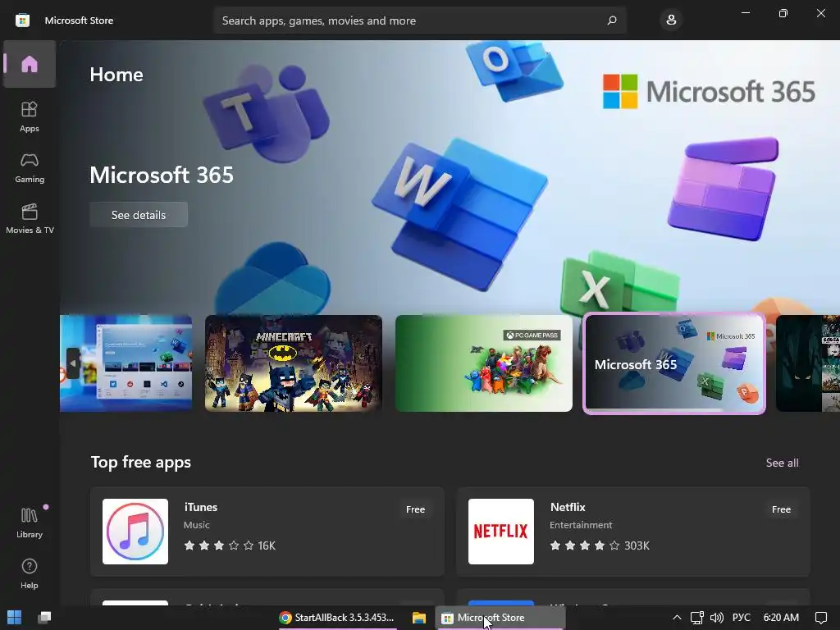
Task: Open the user account profile icon
Action: click(x=671, y=21)
